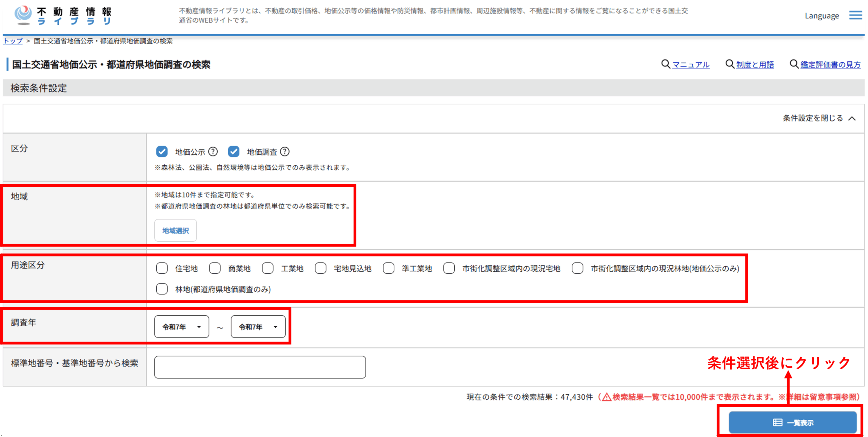Click the warning triangle in the results notice
Image resolution: width=868 pixels, height=437 pixels.
[x=607, y=397]
